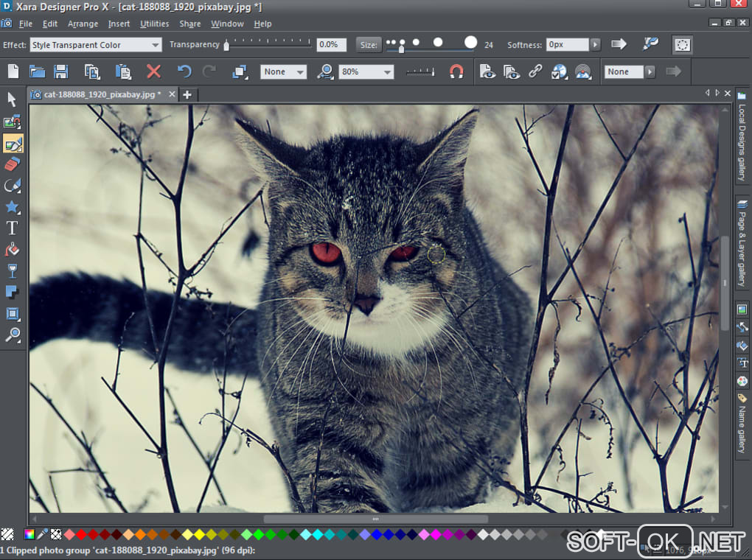Pick the eyedropper color sampler
This screenshot has width=752, height=560.
tap(43, 534)
